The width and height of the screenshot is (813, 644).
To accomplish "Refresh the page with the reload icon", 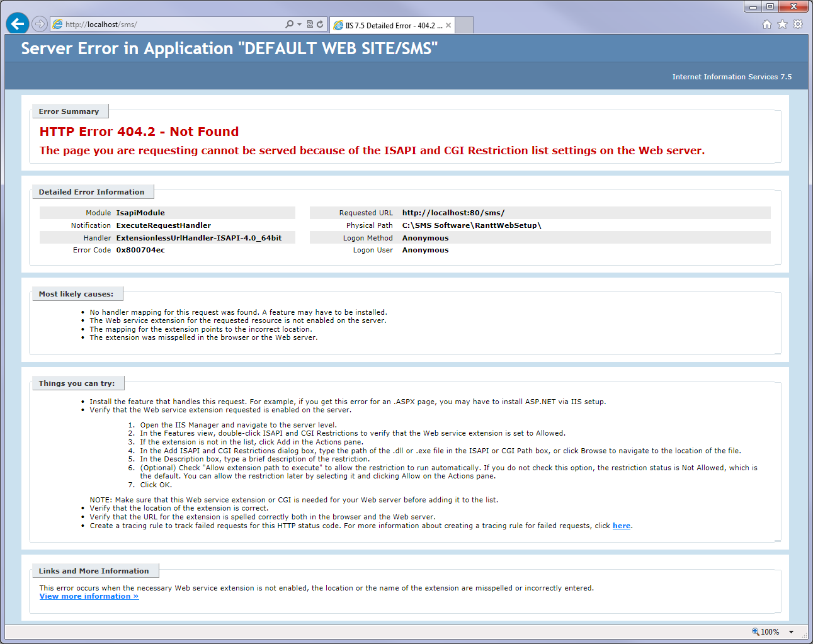I will point(320,25).
